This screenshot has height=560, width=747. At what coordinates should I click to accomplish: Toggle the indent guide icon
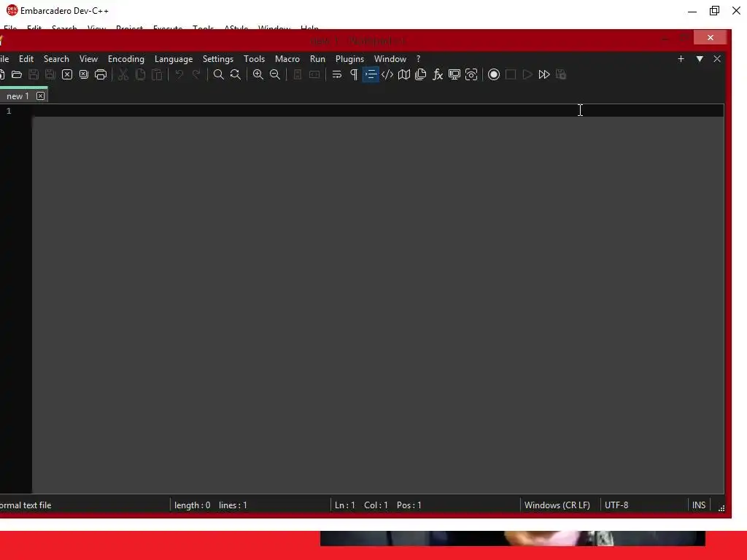click(371, 74)
